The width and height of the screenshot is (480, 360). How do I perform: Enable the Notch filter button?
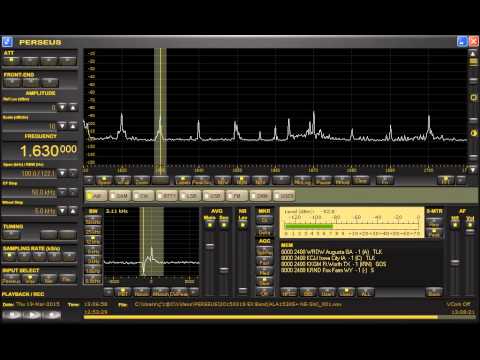[x=141, y=292]
